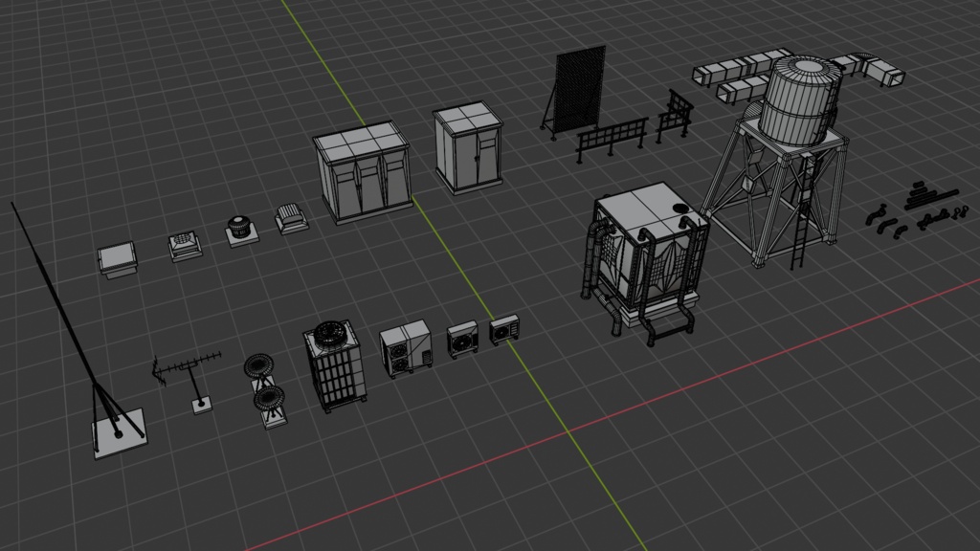Select the short railing fence segment
The height and width of the screenshot is (551, 980).
[675, 116]
